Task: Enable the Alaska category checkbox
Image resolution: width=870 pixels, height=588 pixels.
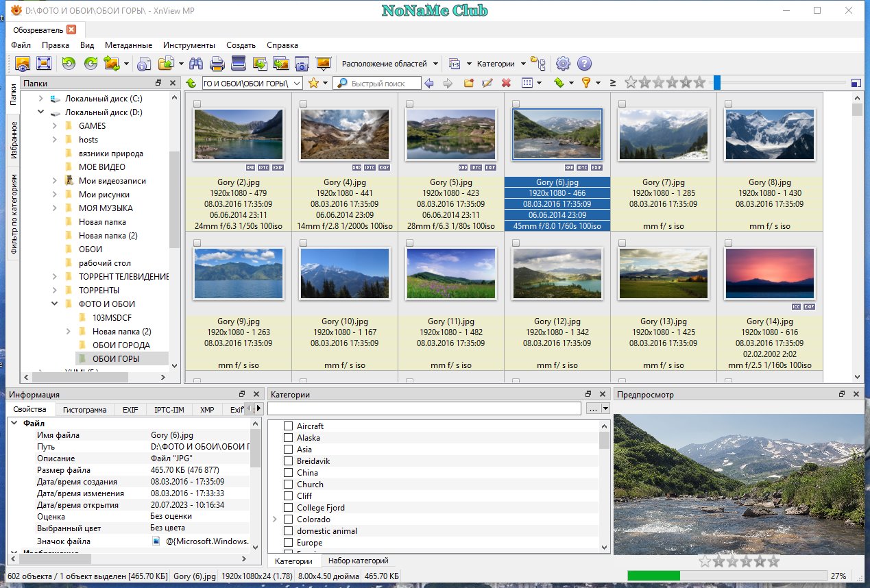Action: pyautogui.click(x=288, y=438)
